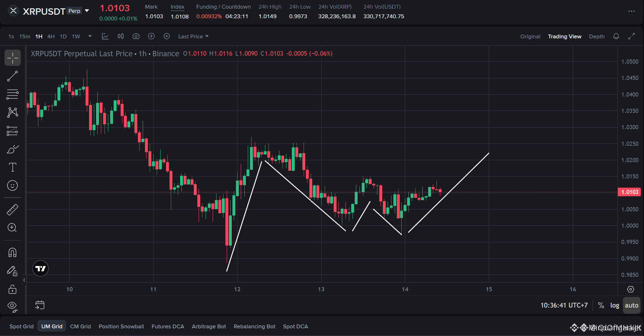Screen dimensions: 644x336
Task: Select the crosshair cursor tool
Action: (x=12, y=58)
